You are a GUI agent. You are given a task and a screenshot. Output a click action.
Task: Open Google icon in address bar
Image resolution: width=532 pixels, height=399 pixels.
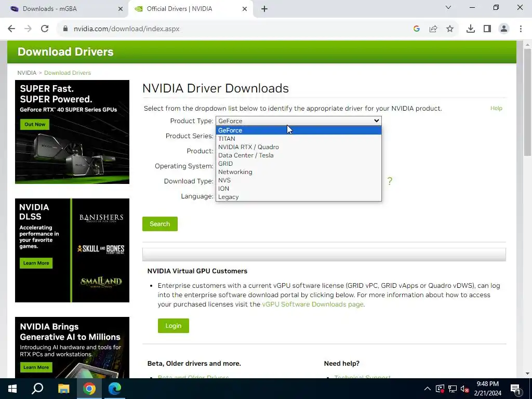pos(417,29)
